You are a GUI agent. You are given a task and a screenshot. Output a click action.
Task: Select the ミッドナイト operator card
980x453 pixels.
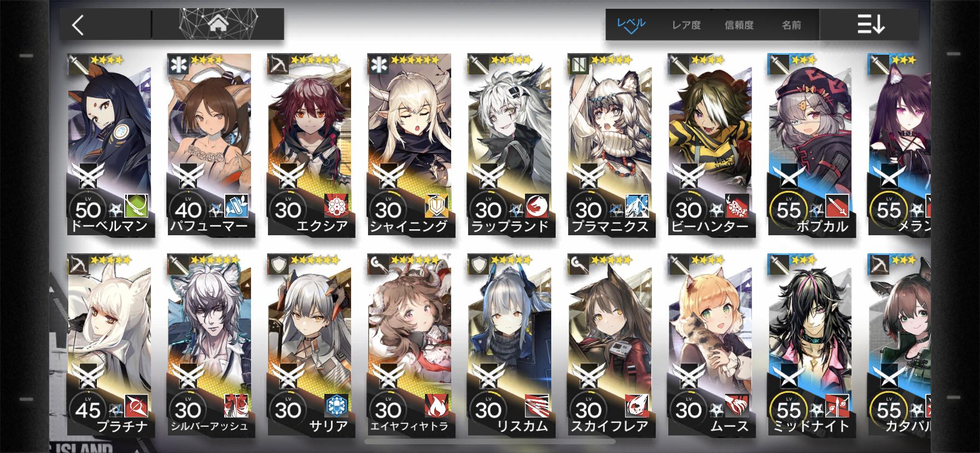coord(810,345)
